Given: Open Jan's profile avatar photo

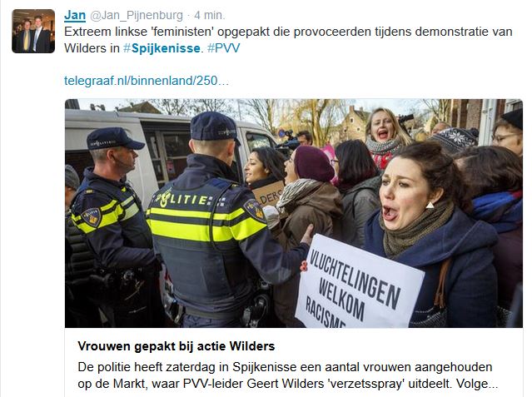Looking at the screenshot, I should tap(33, 32).
